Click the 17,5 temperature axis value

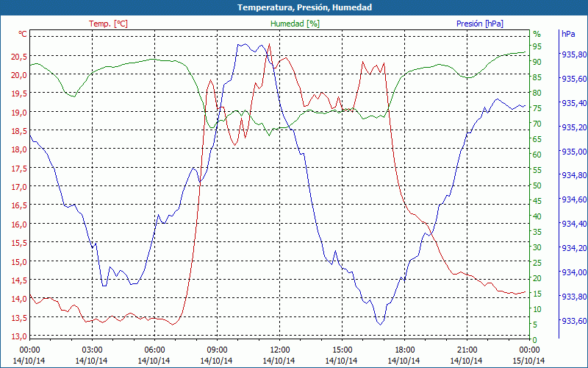[x=19, y=169]
